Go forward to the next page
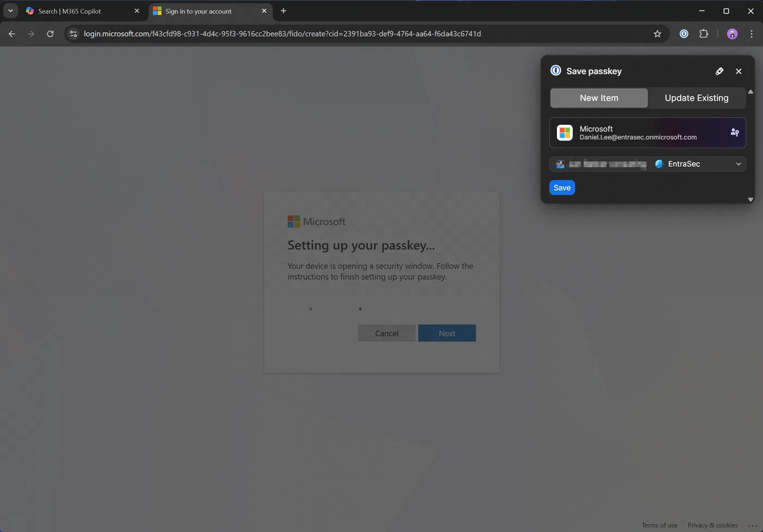 [31, 34]
